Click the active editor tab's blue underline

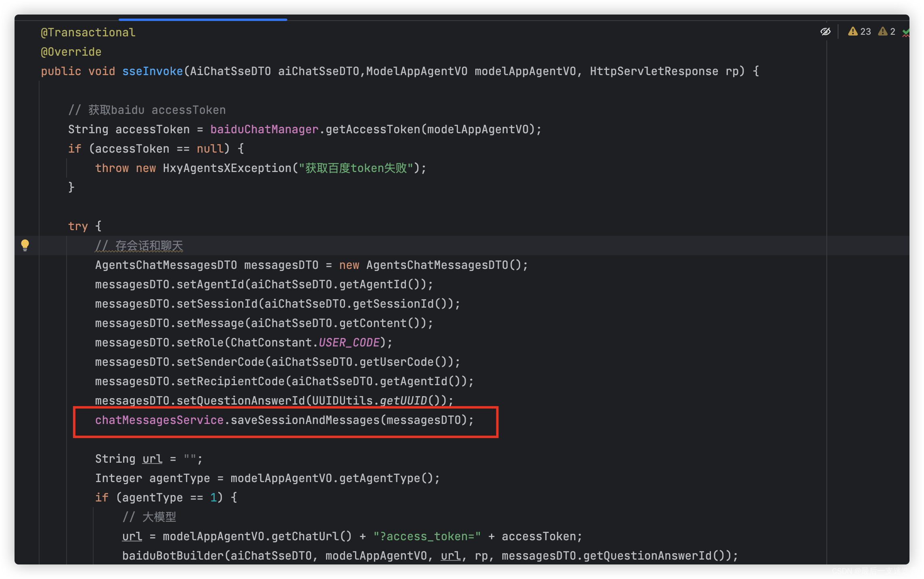203,19
